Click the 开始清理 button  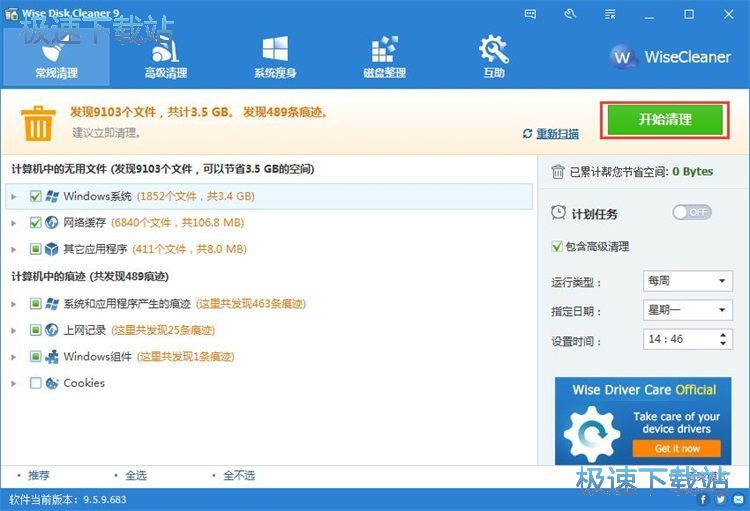pyautogui.click(x=665, y=120)
